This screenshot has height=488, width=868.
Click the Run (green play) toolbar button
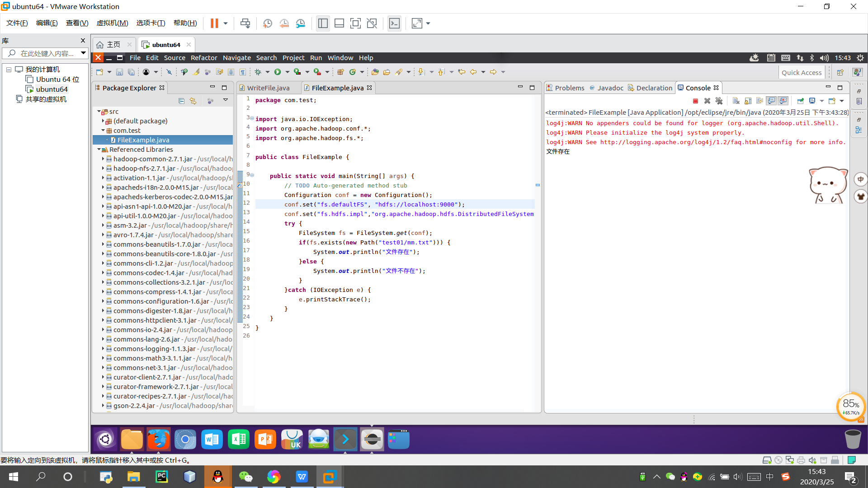pos(278,72)
